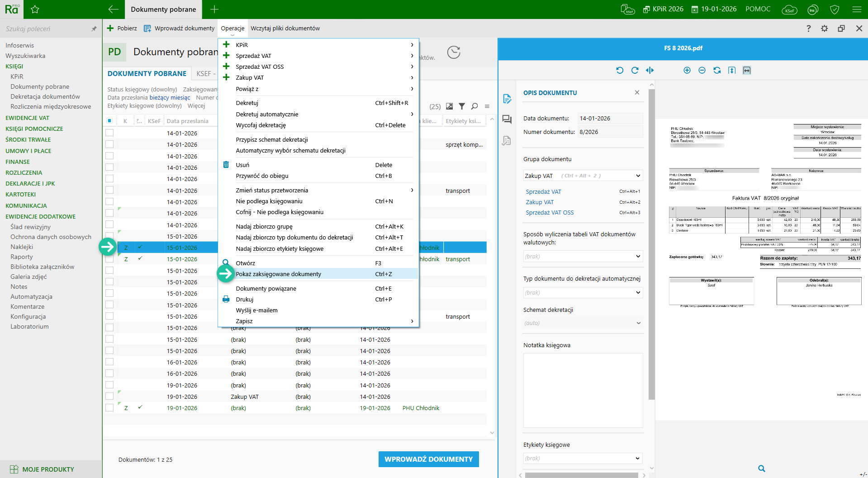This screenshot has height=478, width=868.
Task: Open the Etykiety księgowe dropdown
Action: pyautogui.click(x=638, y=458)
